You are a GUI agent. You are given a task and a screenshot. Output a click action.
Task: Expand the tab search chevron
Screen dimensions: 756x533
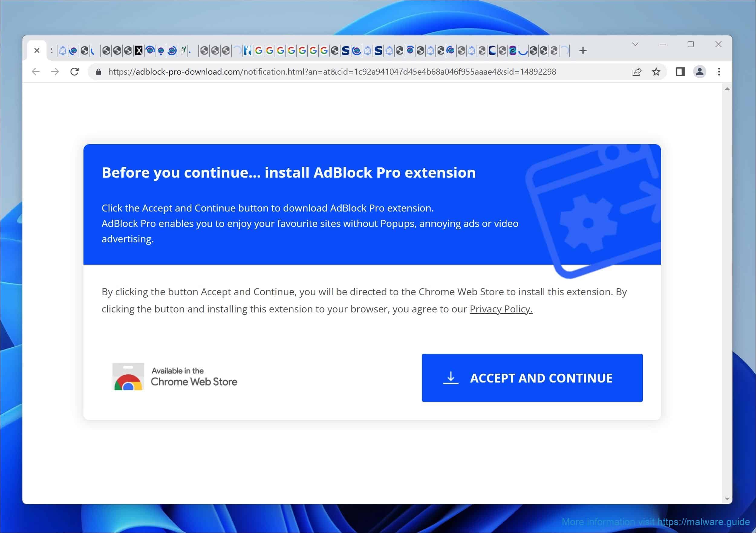click(x=635, y=44)
